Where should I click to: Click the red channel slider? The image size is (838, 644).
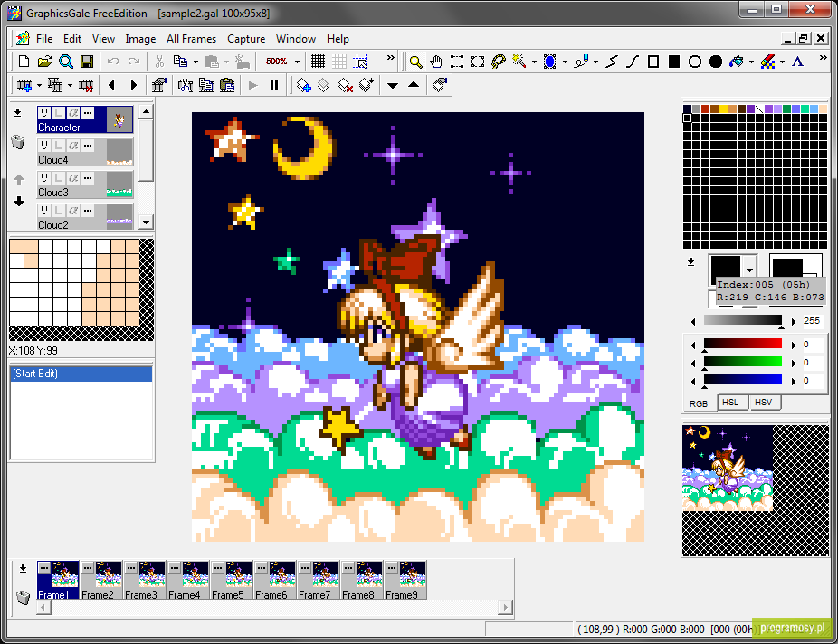(x=743, y=345)
